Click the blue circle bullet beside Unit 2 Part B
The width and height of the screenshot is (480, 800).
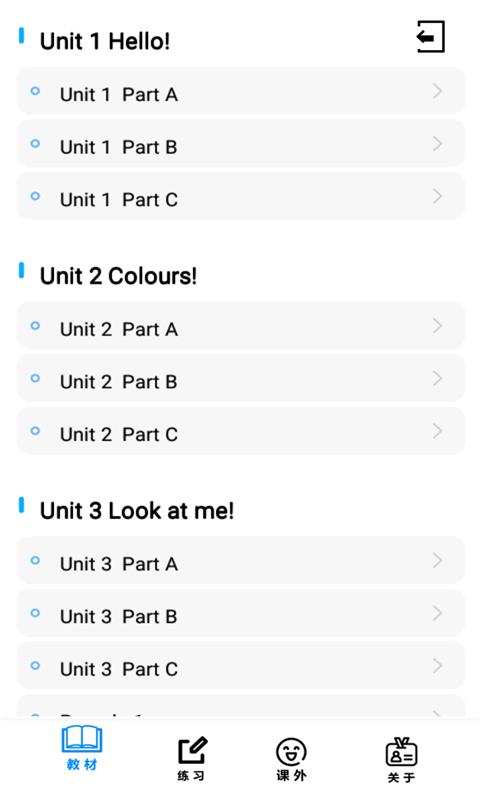coord(35,379)
